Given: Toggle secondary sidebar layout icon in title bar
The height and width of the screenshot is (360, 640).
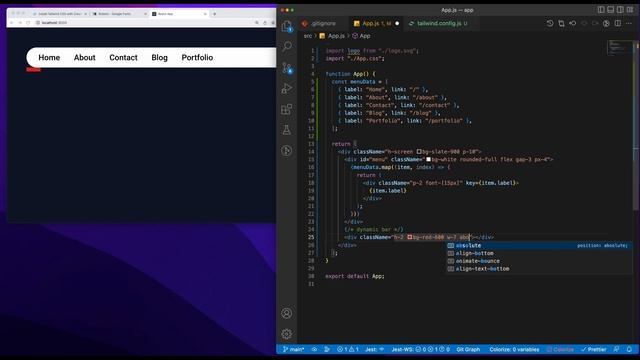Looking at the screenshot, I should [620, 10].
